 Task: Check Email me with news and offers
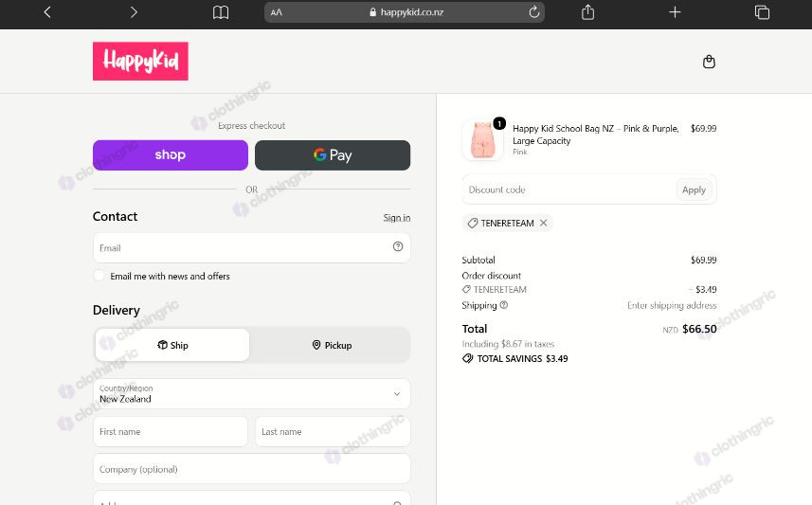[99, 276]
